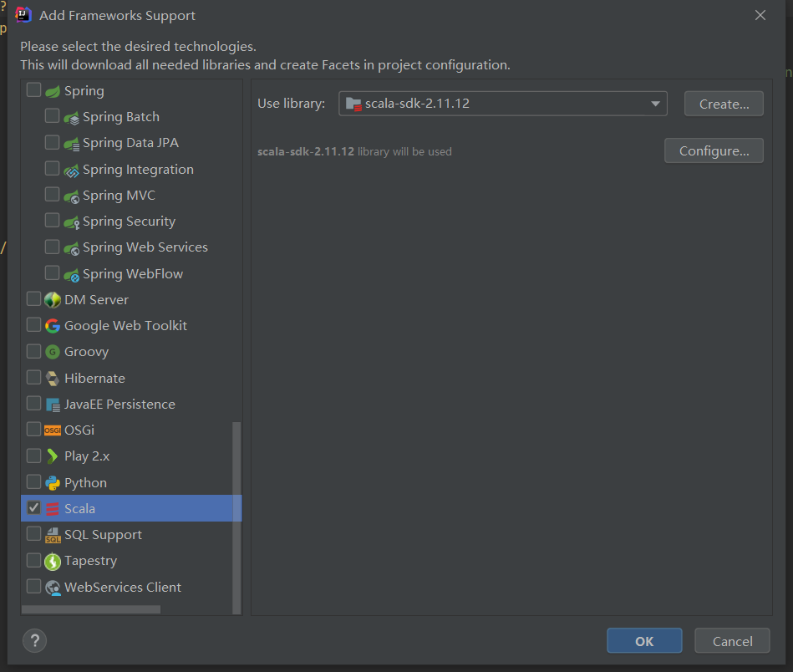The height and width of the screenshot is (672, 793).
Task: Click the Create... button
Action: tap(724, 104)
